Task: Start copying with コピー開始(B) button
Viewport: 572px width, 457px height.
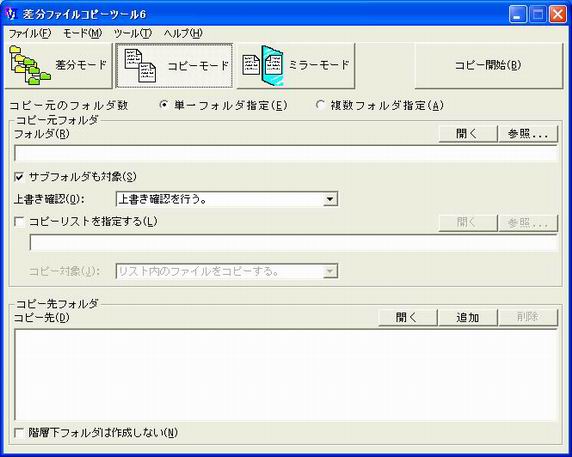Action: (x=489, y=66)
